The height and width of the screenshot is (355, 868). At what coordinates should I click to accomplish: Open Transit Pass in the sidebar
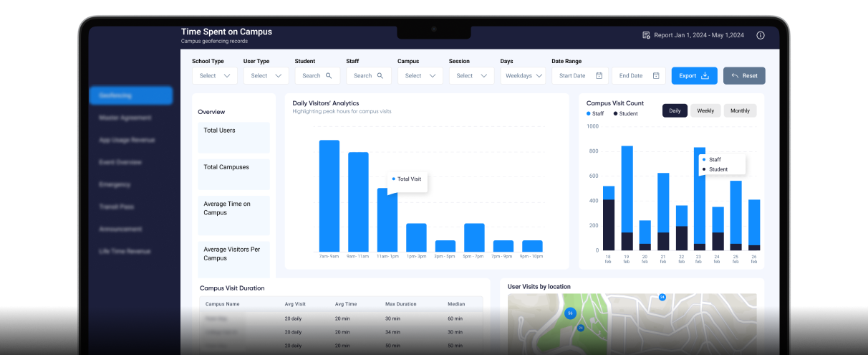pos(117,207)
